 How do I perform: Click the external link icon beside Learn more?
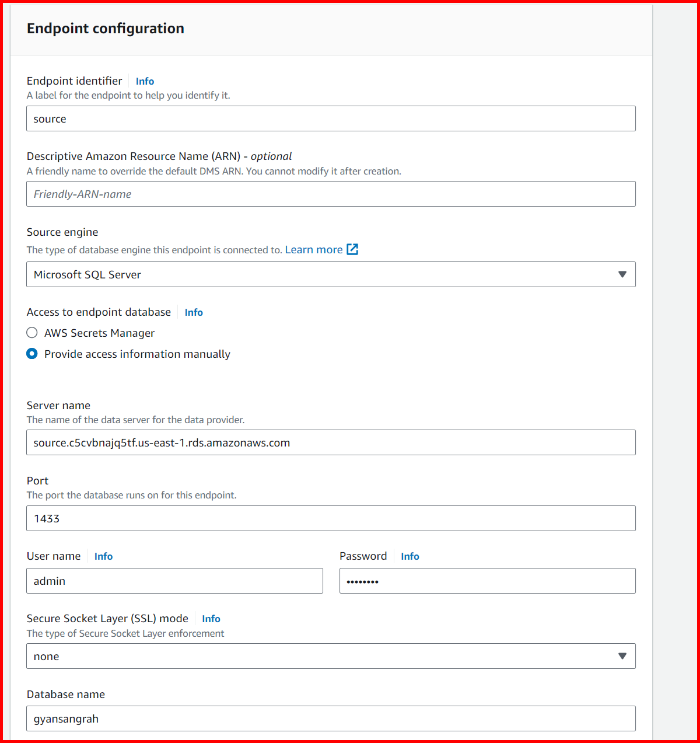point(352,249)
